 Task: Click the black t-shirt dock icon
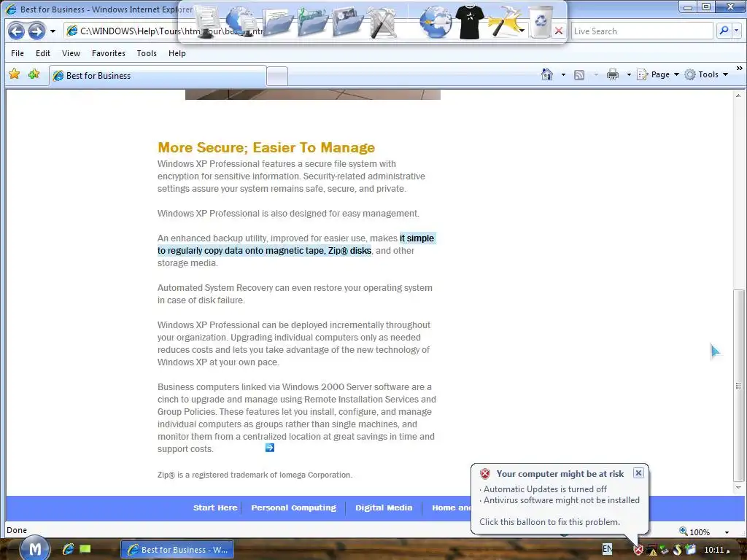pyautogui.click(x=470, y=22)
